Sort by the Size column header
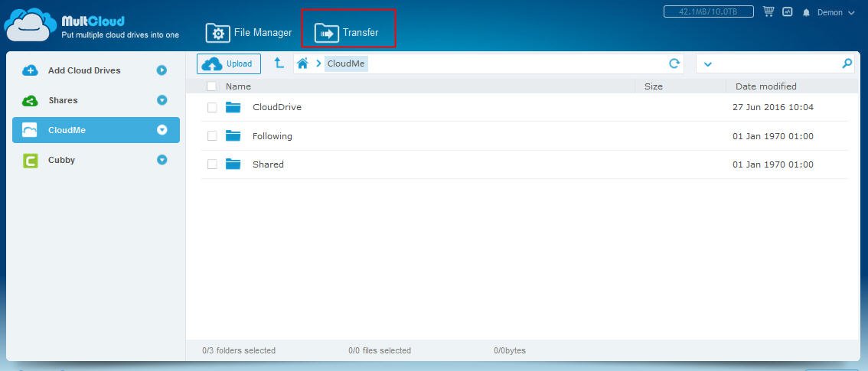This screenshot has width=868, height=371. click(653, 86)
